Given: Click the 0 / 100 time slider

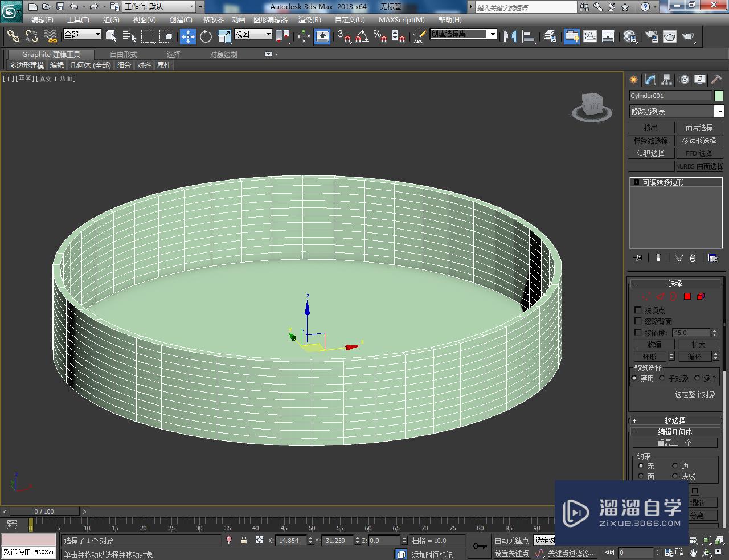Looking at the screenshot, I should [x=44, y=512].
